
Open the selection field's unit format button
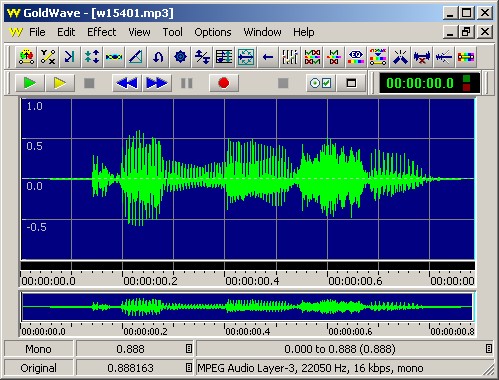[488, 349]
